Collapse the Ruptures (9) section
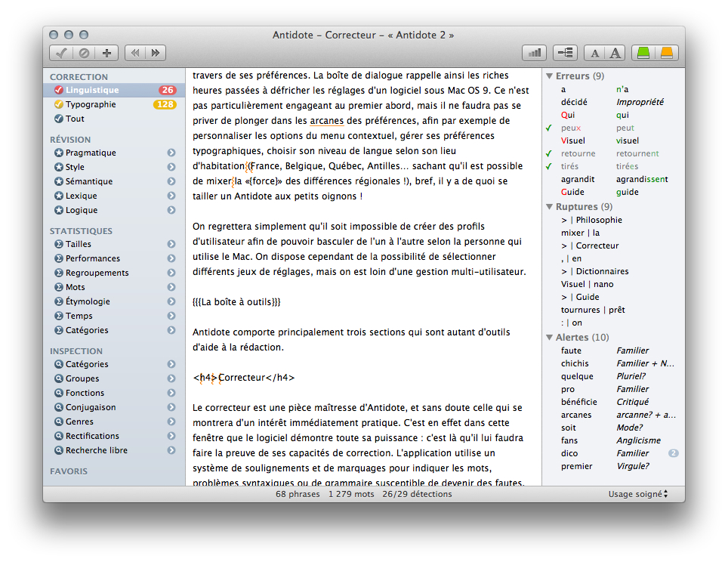Viewport: 728px width, 562px height. pos(549,207)
